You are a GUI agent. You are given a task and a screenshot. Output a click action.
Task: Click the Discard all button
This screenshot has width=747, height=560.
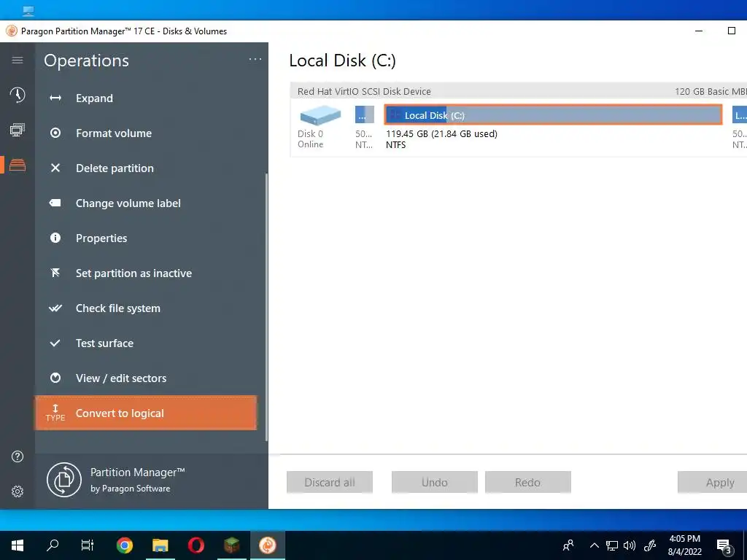330,483
